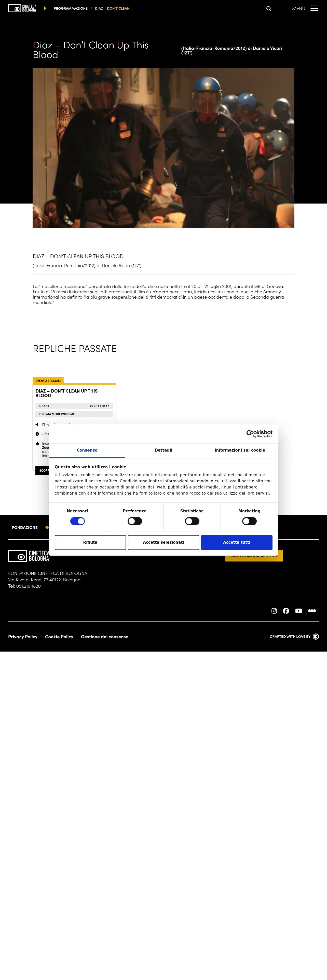Click the H 18:15 showtime text
This screenshot has height=980, width=327.
coord(44,406)
